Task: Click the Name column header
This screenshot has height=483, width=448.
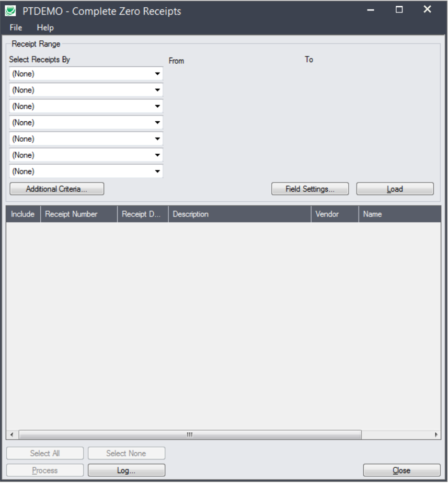Action: 399,214
